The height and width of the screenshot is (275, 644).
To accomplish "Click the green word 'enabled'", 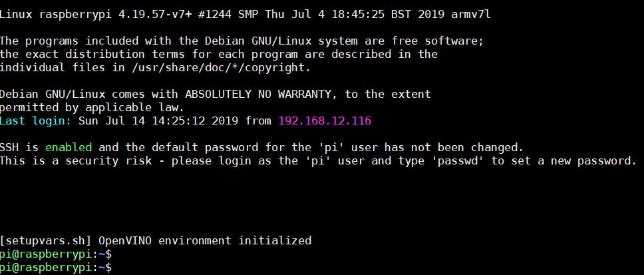I will click(69, 147).
